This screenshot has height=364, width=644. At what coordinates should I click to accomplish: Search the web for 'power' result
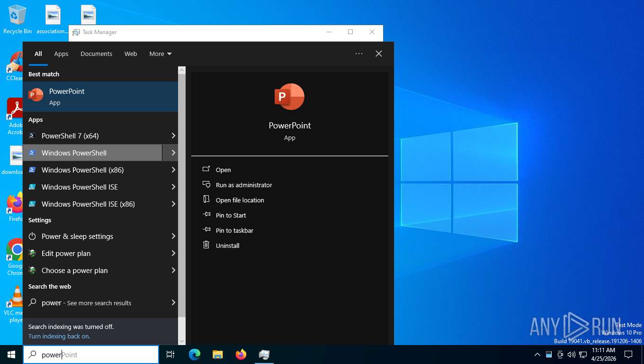coord(92,302)
